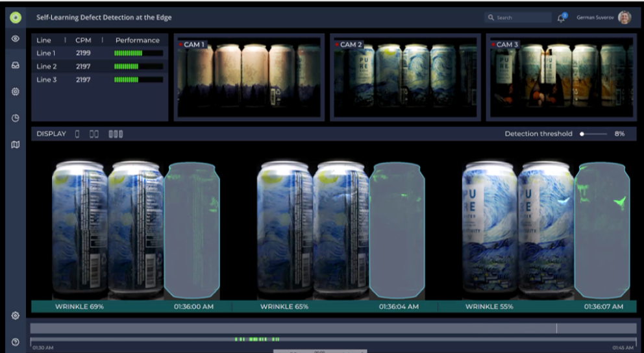Open the map icon in sidebar
The image size is (644, 353).
tap(16, 145)
